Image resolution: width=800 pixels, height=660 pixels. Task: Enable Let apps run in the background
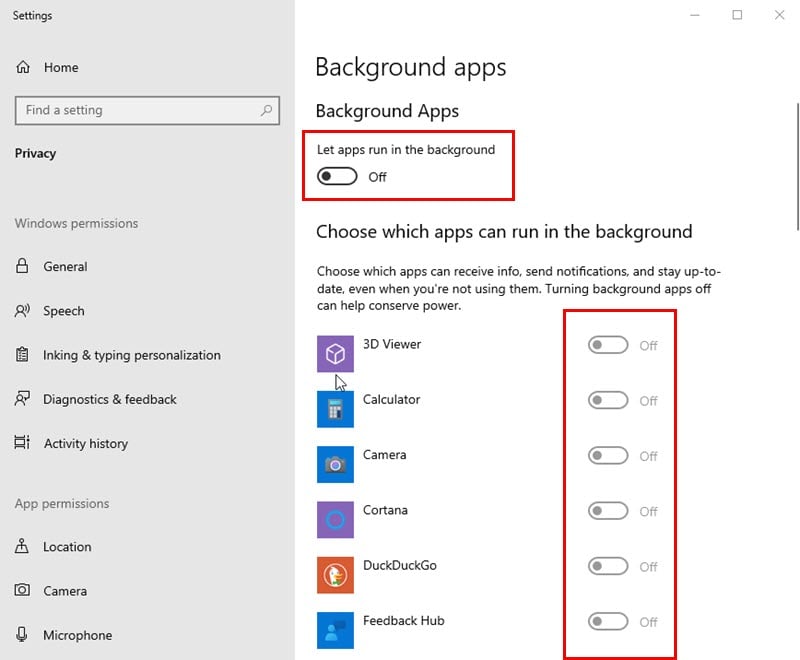point(336,176)
